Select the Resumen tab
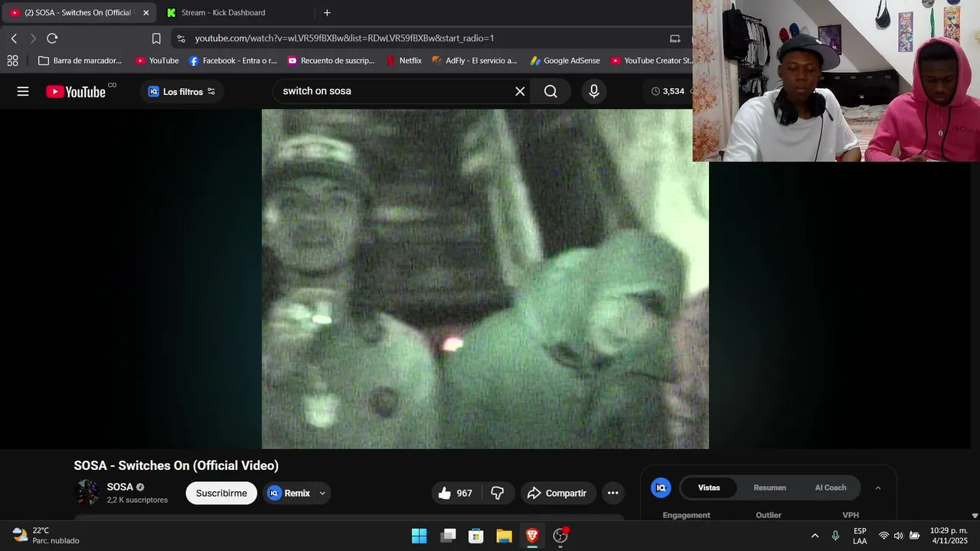Screen dimensions: 980x551 pos(769,487)
